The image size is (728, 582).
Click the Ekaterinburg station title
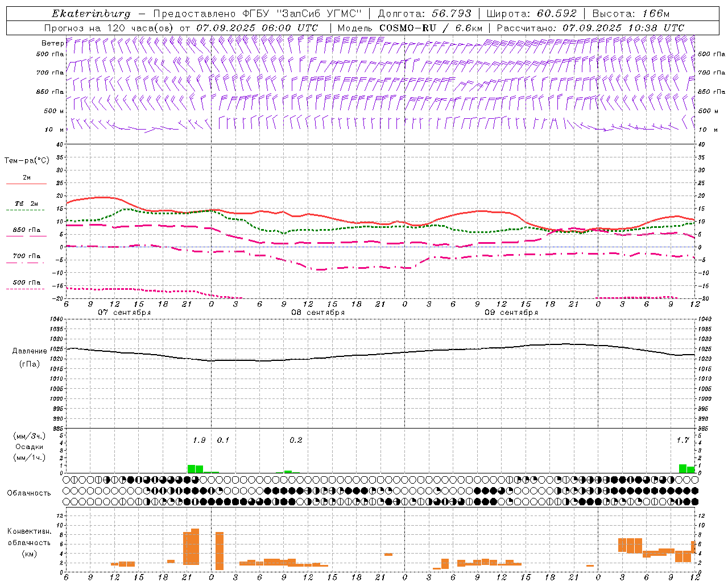coord(91,14)
